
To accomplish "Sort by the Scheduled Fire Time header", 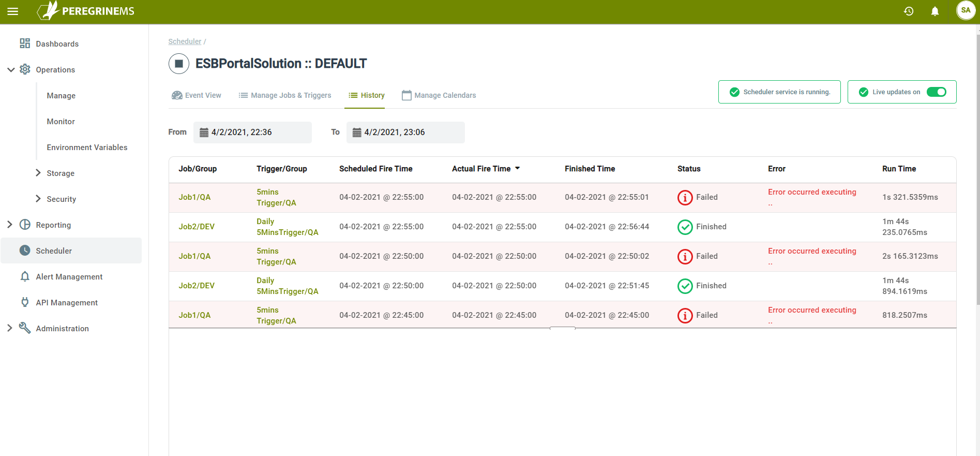I will pyautogui.click(x=376, y=169).
